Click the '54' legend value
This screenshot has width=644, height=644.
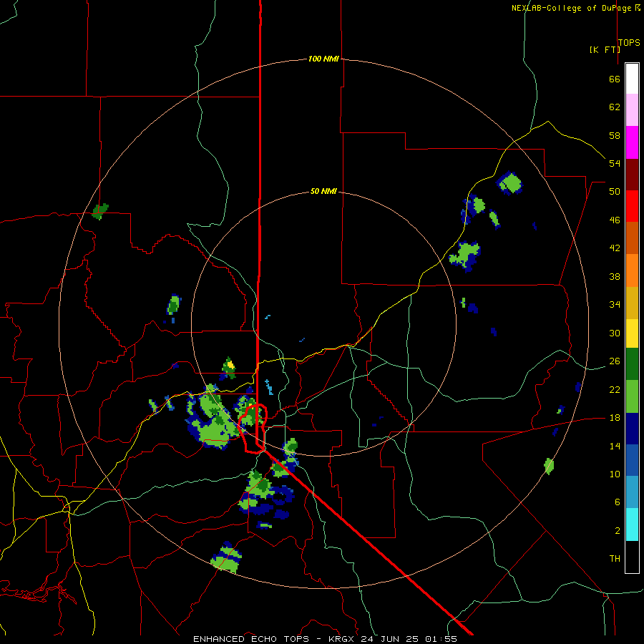(615, 163)
